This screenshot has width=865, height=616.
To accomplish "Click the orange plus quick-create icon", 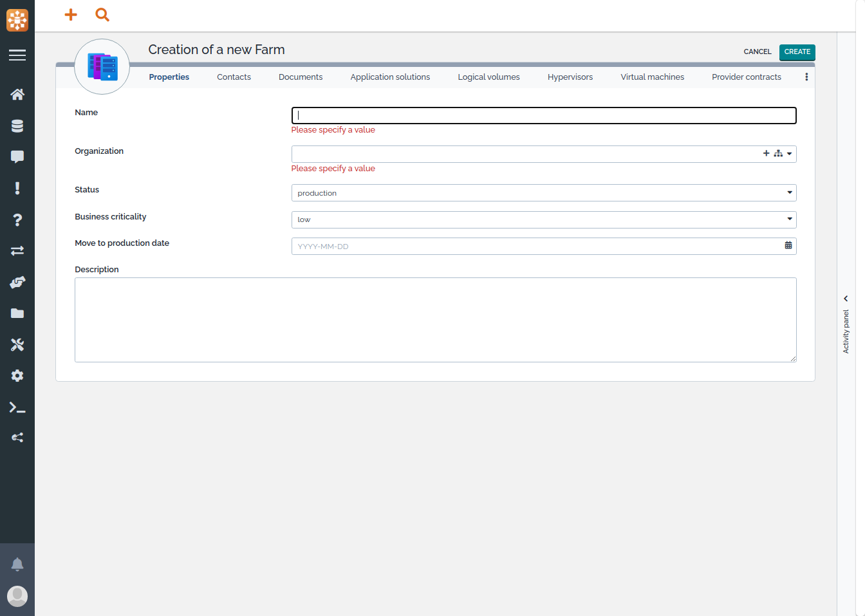I will 71,15.
